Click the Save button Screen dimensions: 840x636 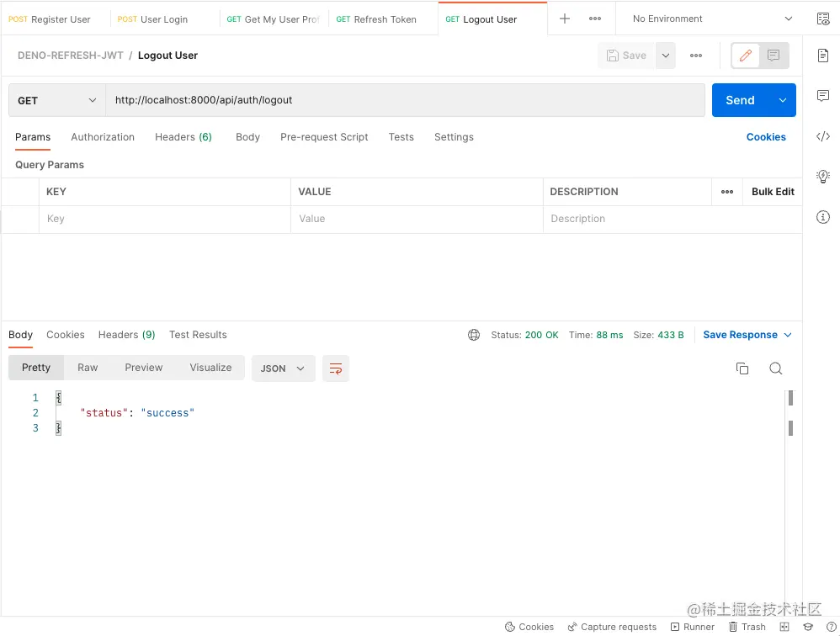pos(626,56)
